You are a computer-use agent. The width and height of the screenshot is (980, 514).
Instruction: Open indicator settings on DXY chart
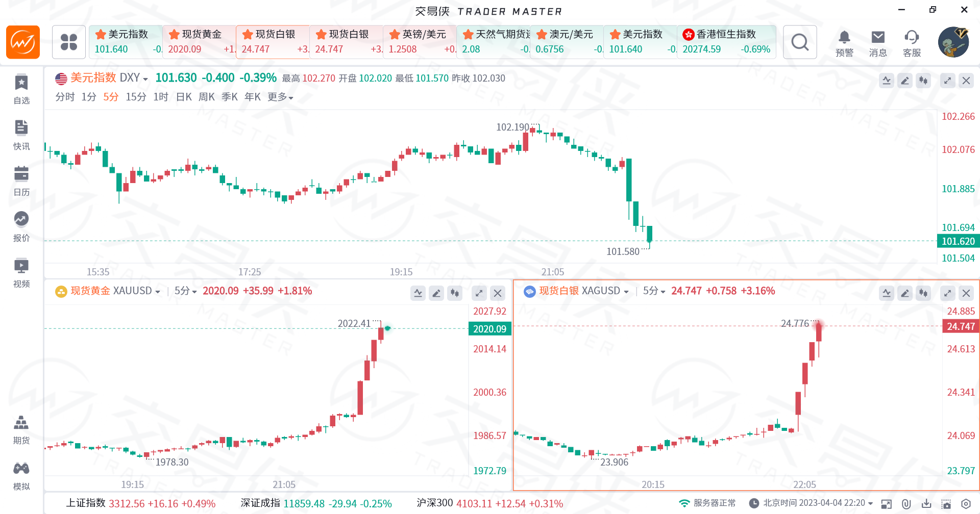887,81
